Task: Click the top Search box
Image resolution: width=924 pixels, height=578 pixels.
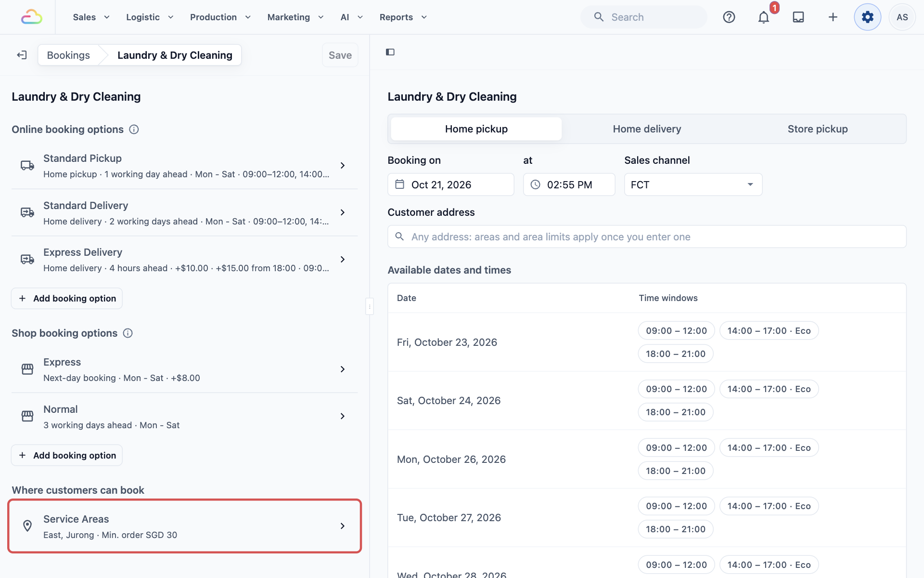Action: (644, 17)
